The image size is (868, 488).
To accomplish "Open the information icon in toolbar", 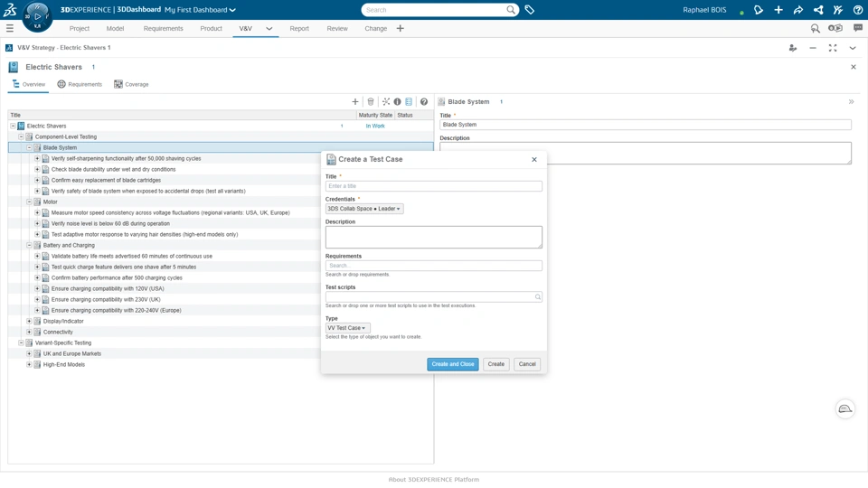I will coord(397,102).
